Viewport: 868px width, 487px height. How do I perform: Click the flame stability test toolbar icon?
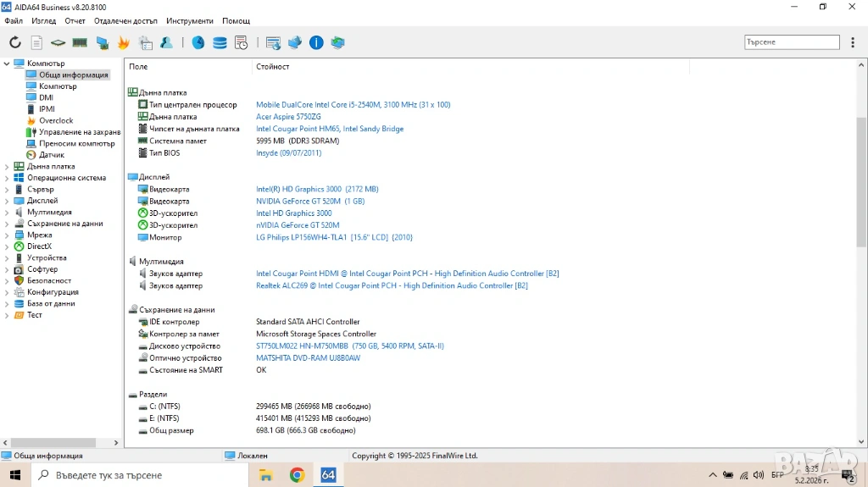124,42
